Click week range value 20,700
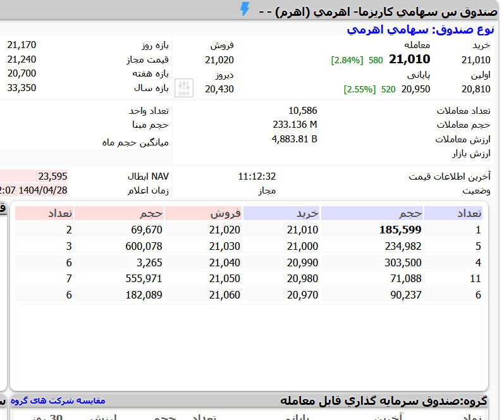The width and height of the screenshot is (504, 420). [22, 73]
